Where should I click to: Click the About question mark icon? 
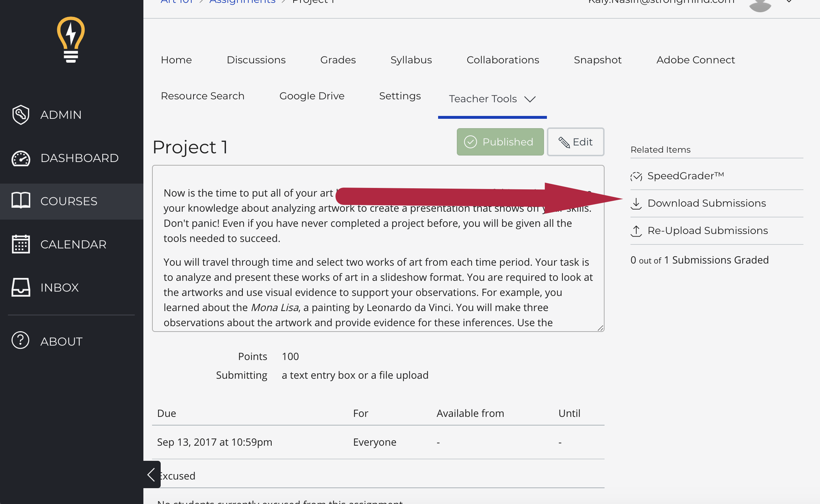point(21,340)
